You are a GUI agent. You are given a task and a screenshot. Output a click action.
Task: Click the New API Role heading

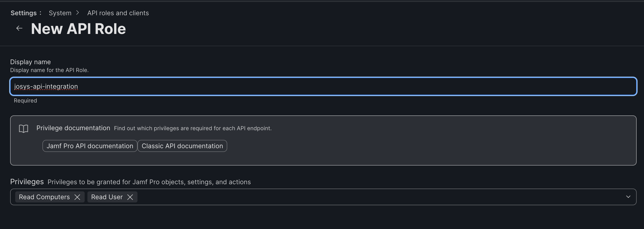[78, 29]
